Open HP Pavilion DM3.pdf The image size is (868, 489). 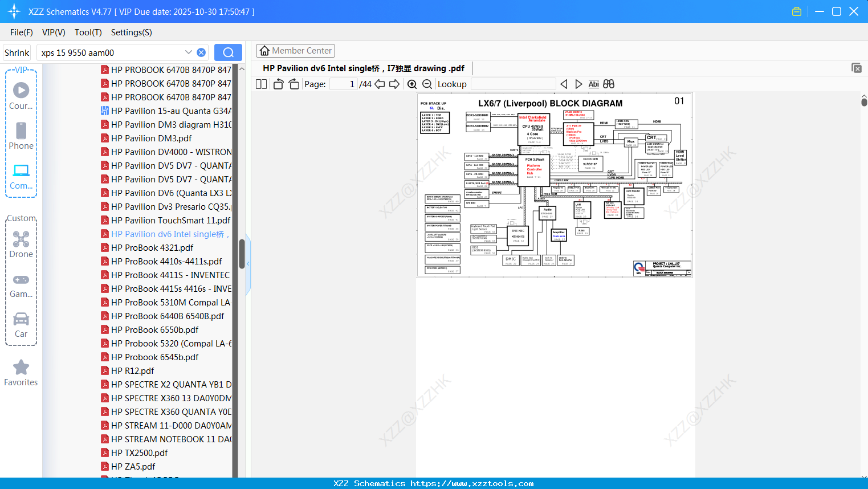click(151, 138)
